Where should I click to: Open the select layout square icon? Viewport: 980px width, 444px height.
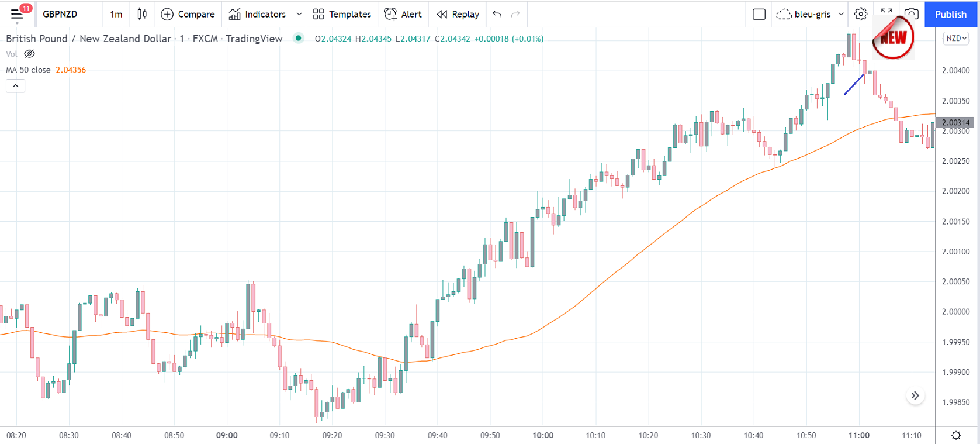pyautogui.click(x=759, y=14)
